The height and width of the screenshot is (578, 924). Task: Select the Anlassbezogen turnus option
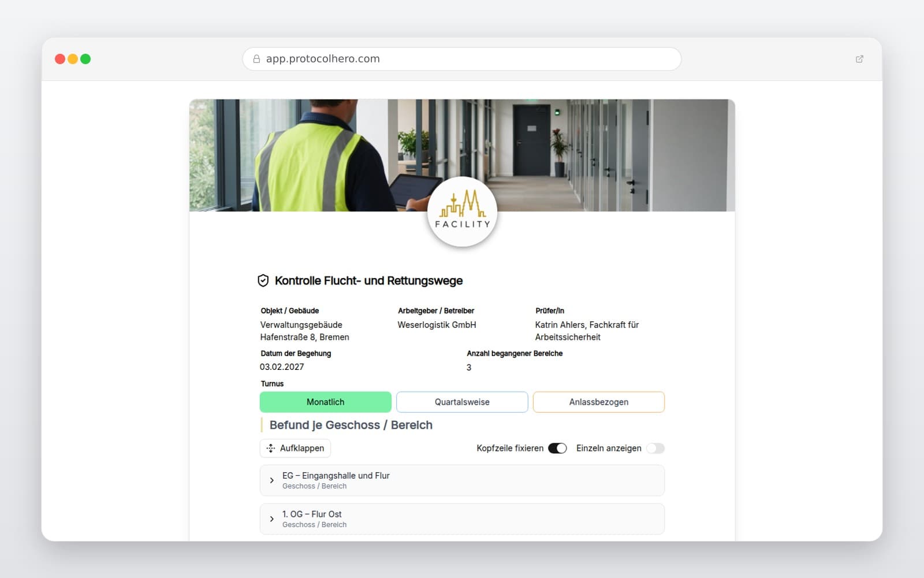pos(599,402)
